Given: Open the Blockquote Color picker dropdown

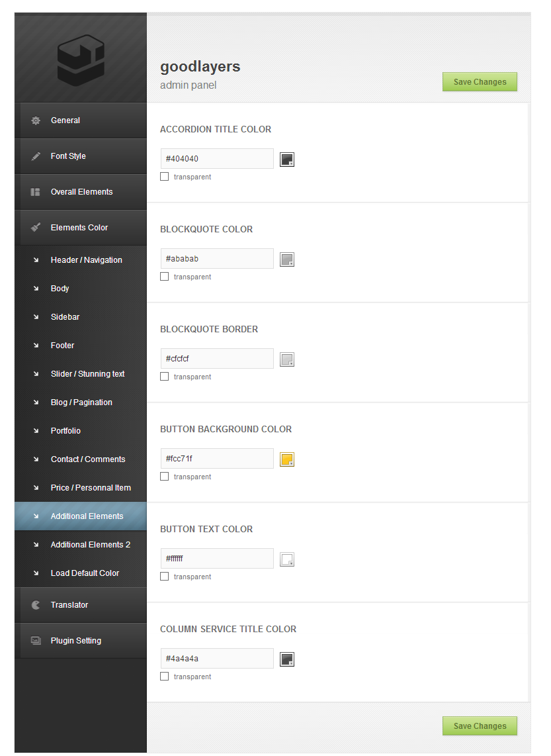Looking at the screenshot, I should click(286, 260).
